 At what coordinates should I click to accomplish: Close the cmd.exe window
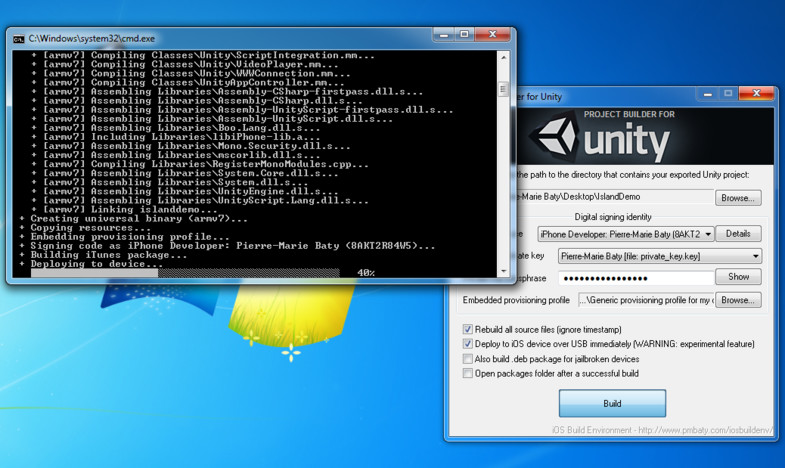[493, 35]
